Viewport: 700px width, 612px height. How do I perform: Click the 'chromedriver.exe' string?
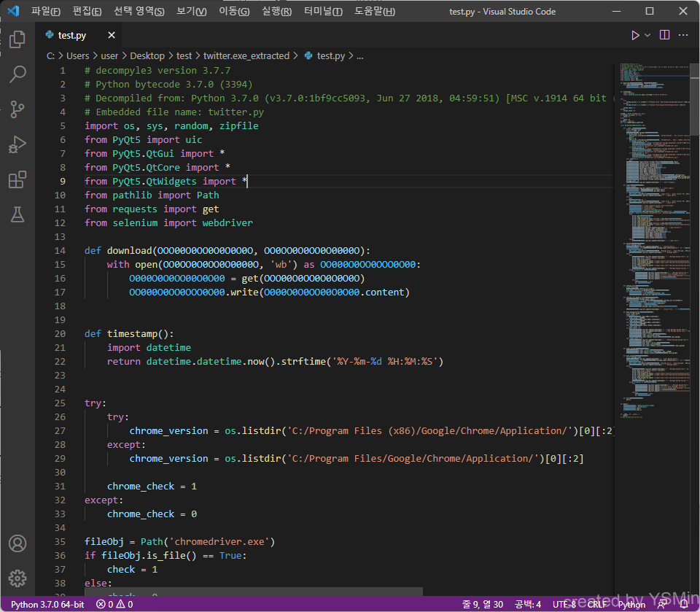pyautogui.click(x=222, y=542)
